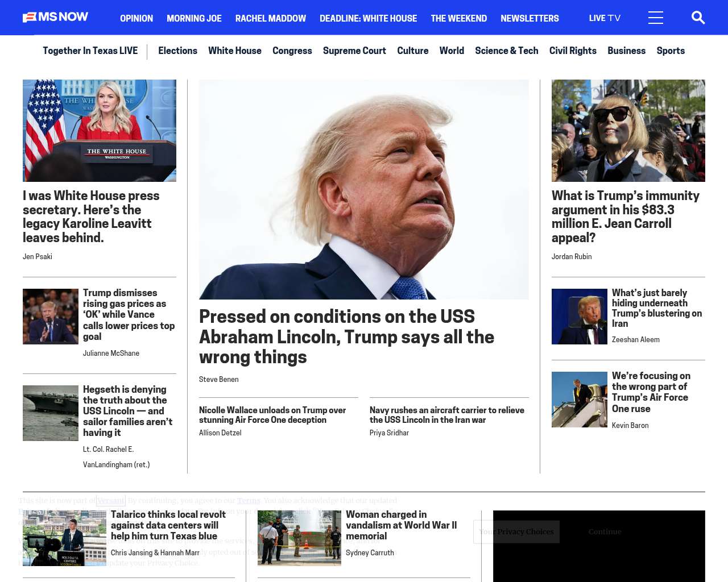The image size is (728, 582).
Task: View the Culture topic
Action: pos(413,51)
